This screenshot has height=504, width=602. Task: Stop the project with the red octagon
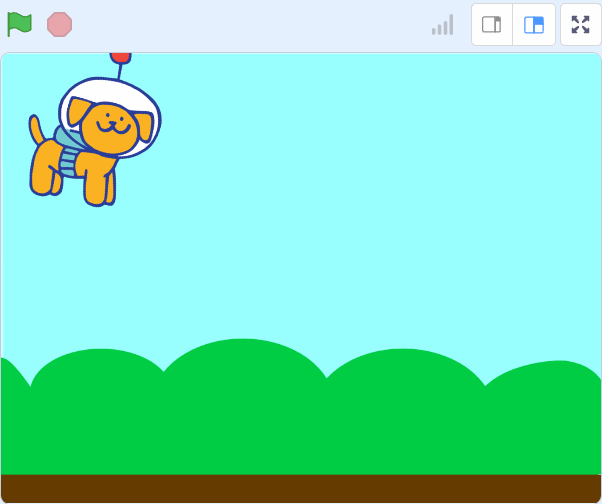pyautogui.click(x=60, y=25)
